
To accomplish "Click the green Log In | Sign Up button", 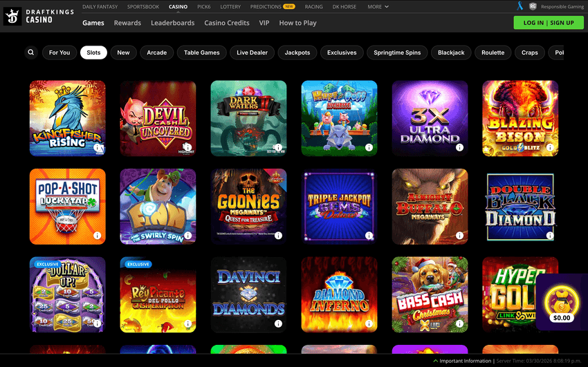I will coord(548,22).
